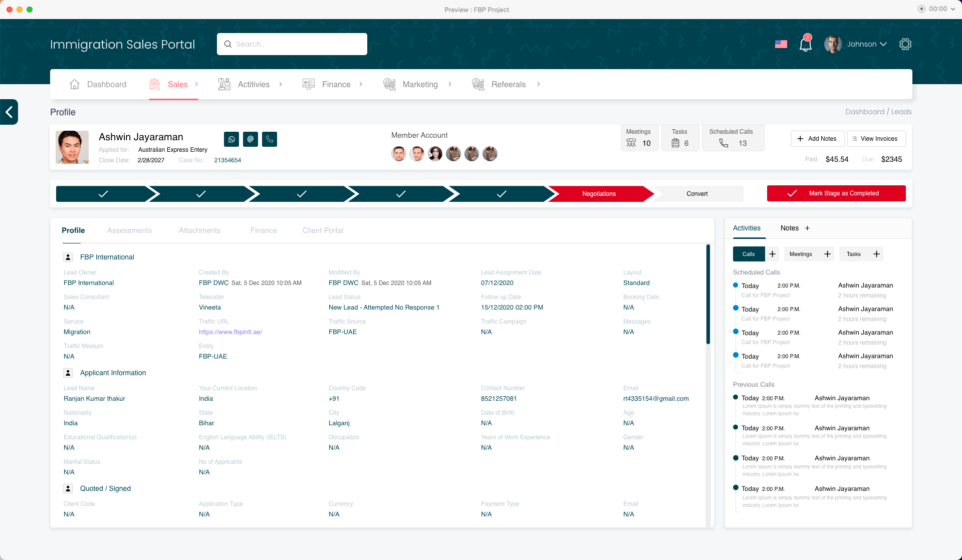Open the fbpintl.ae traffic URL link
The image size is (962, 560).
pos(230,332)
